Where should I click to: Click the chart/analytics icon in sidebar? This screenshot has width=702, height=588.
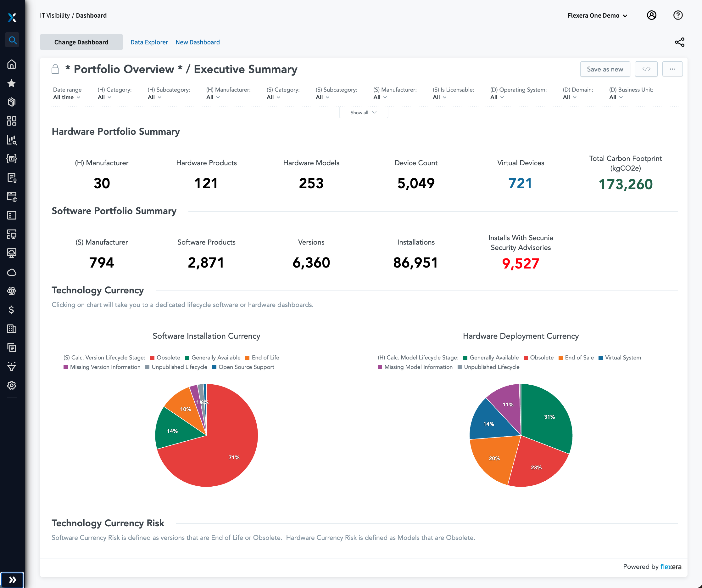(12, 141)
